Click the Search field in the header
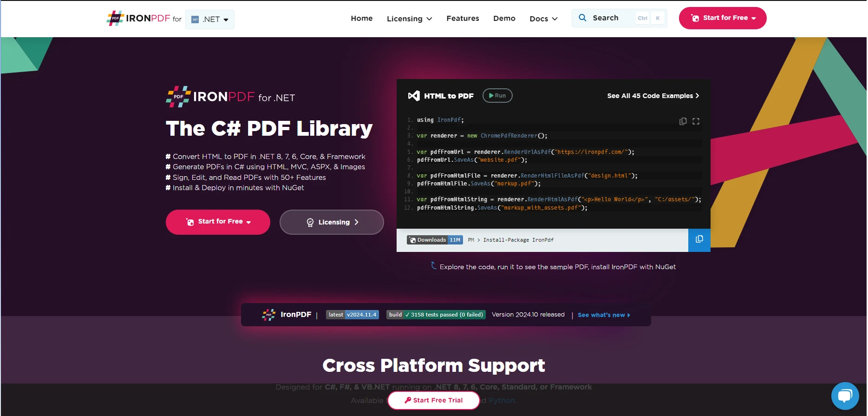This screenshot has width=868, height=416. pyautogui.click(x=620, y=18)
